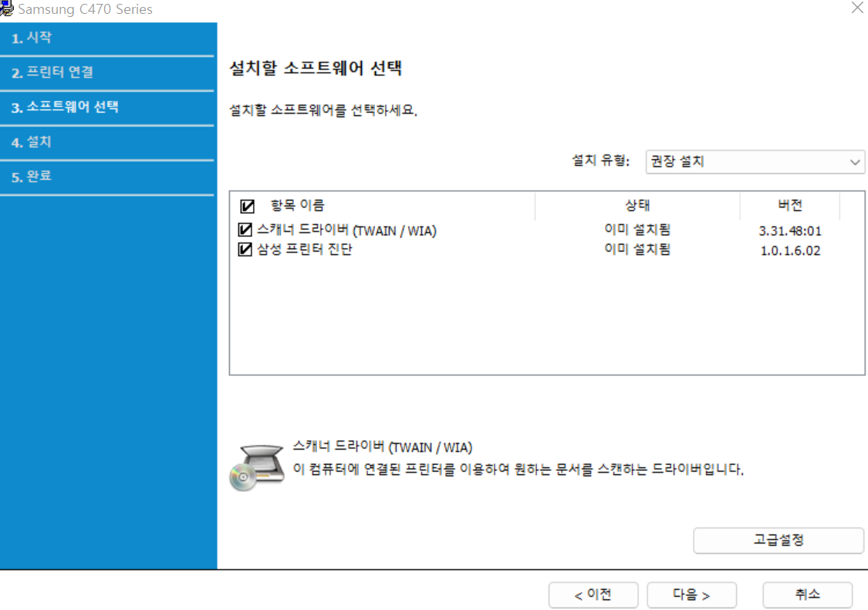Open 고급설정 advanced settings button
Image resolution: width=868 pixels, height=610 pixels.
tap(778, 541)
